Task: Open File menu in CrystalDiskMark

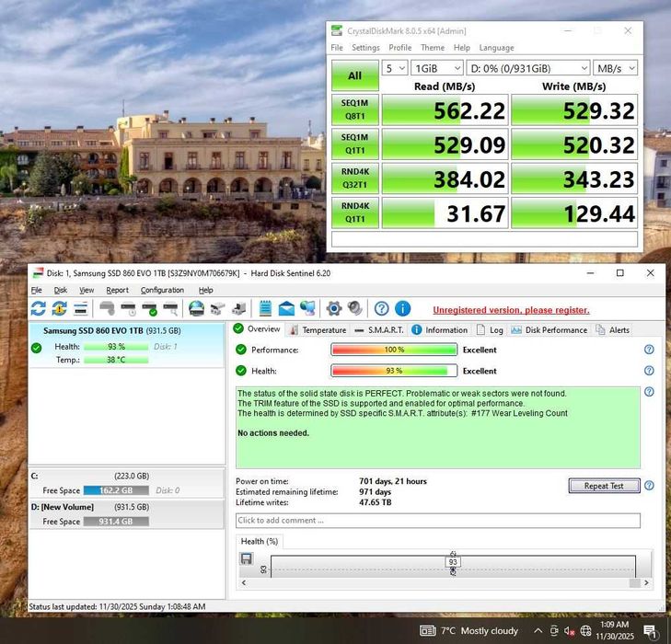Action: [337, 48]
